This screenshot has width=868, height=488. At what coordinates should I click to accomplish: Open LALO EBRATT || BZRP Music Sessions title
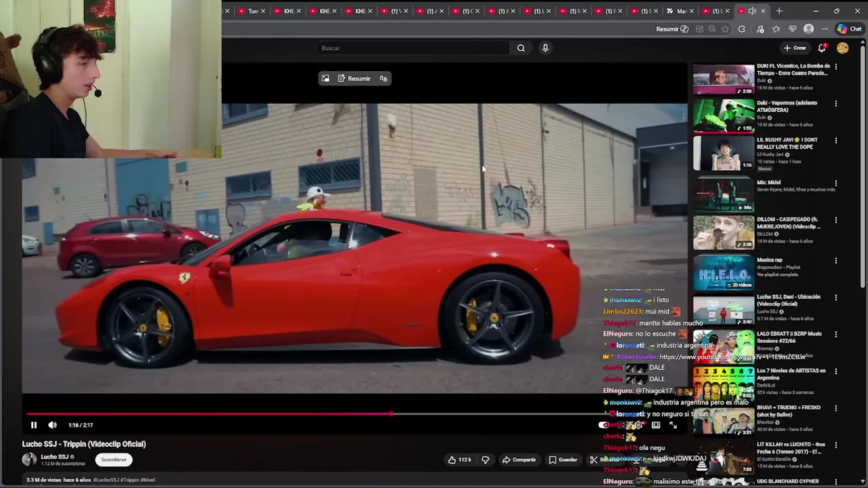[789, 337]
